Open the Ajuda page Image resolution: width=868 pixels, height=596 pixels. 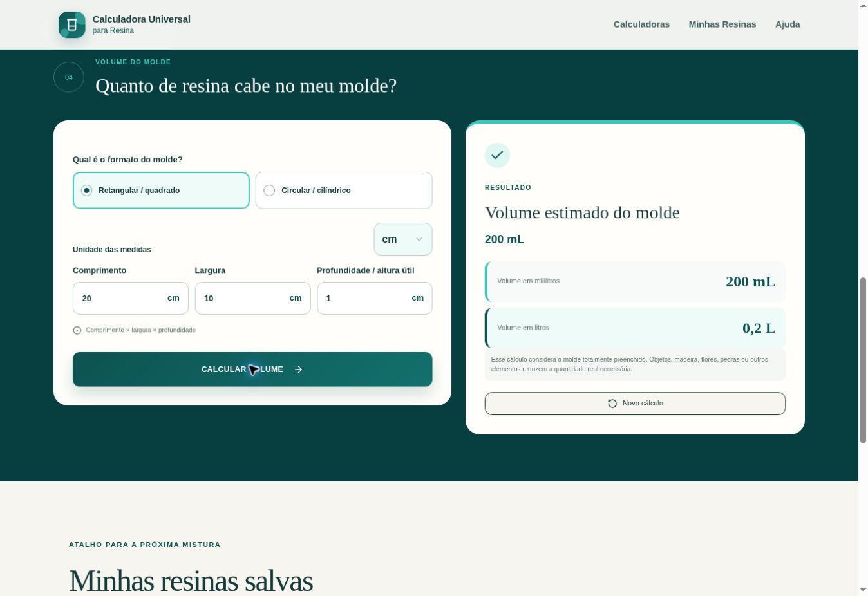click(788, 24)
